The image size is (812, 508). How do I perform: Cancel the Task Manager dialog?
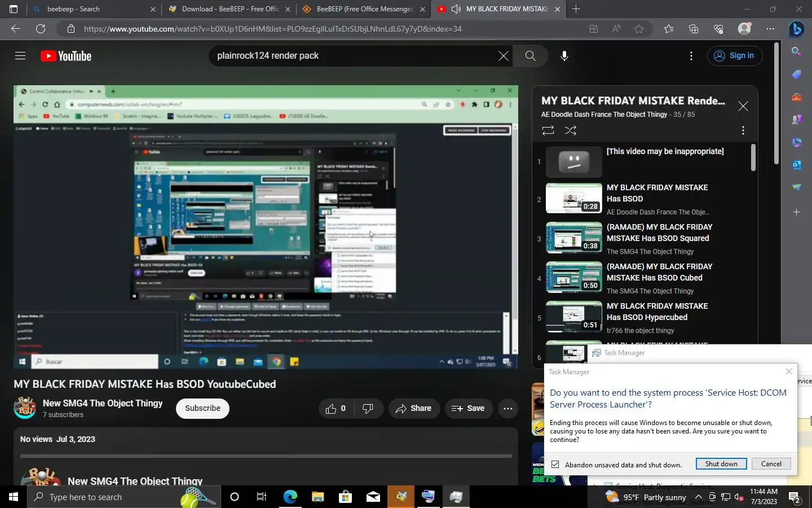(x=771, y=464)
